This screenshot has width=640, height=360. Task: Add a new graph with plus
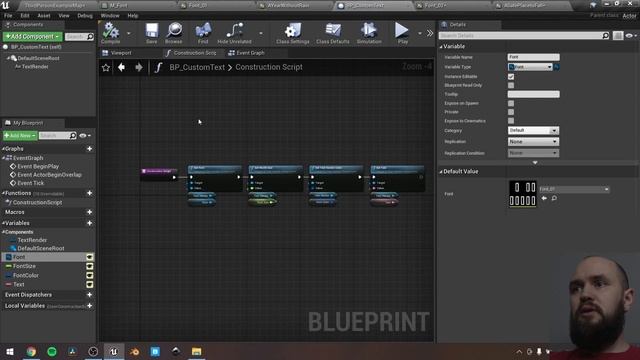(89, 149)
